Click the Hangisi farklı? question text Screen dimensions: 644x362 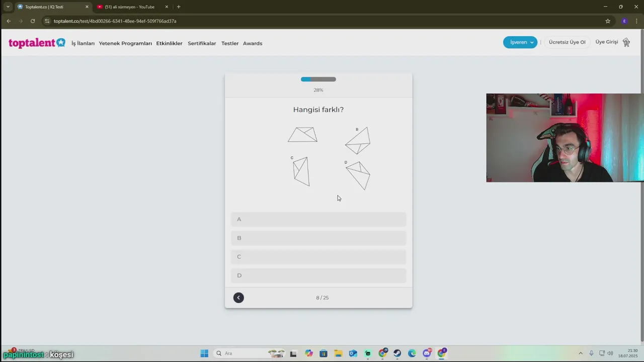click(x=318, y=110)
